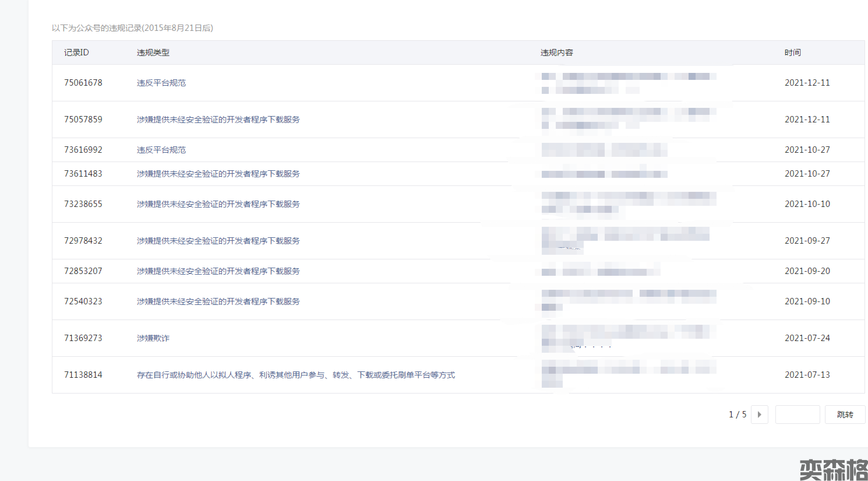The width and height of the screenshot is (868, 481).
Task: Open violation type link for record 73238655
Action: click(x=218, y=204)
